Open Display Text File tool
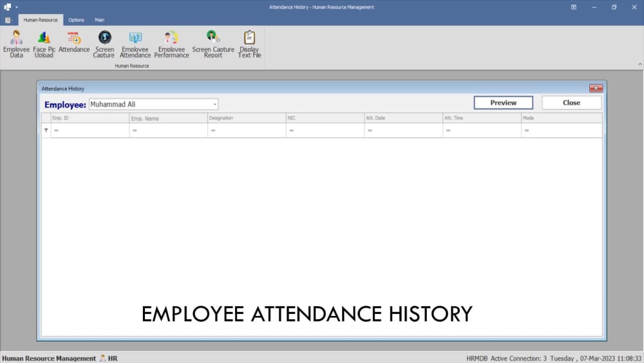Screen dimensions: 644x363 click(249, 44)
